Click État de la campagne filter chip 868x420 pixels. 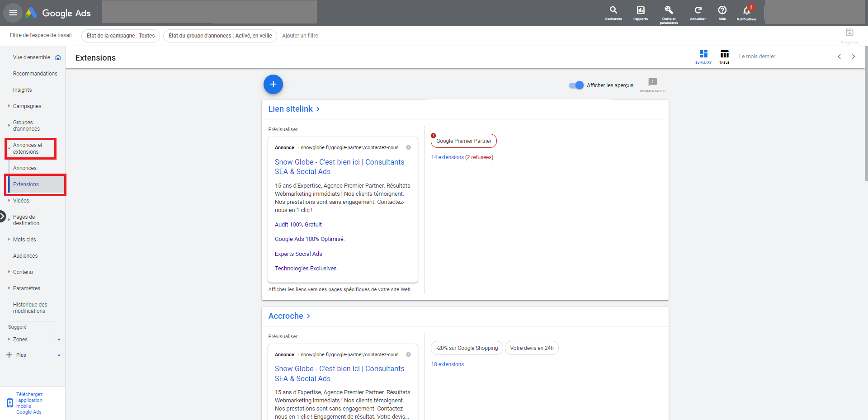click(121, 36)
